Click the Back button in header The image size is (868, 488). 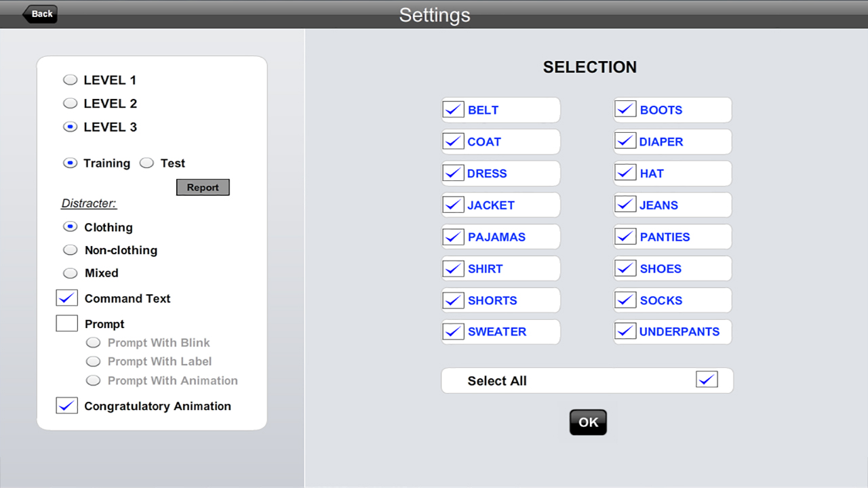click(x=40, y=14)
